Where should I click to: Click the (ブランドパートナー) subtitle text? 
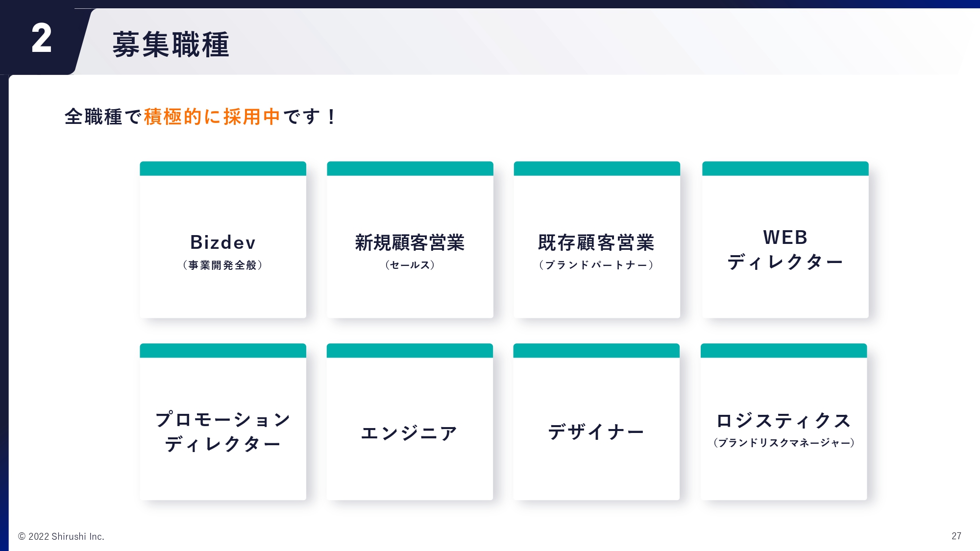(596, 265)
